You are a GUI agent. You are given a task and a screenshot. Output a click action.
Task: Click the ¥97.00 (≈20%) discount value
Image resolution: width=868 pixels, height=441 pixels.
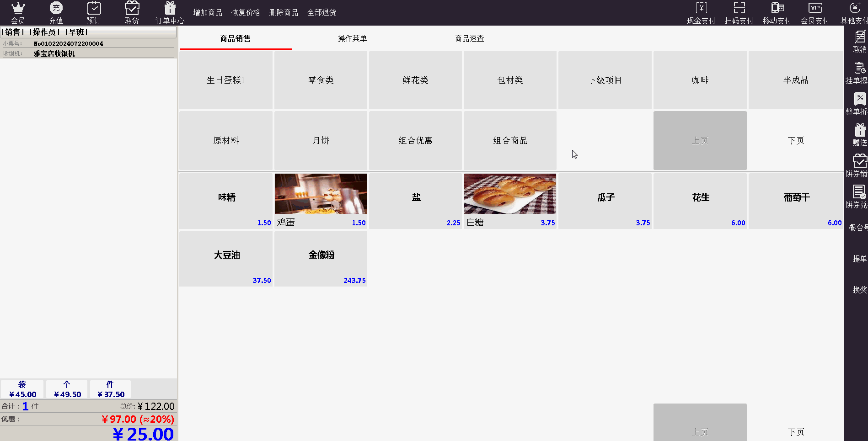[x=138, y=419]
